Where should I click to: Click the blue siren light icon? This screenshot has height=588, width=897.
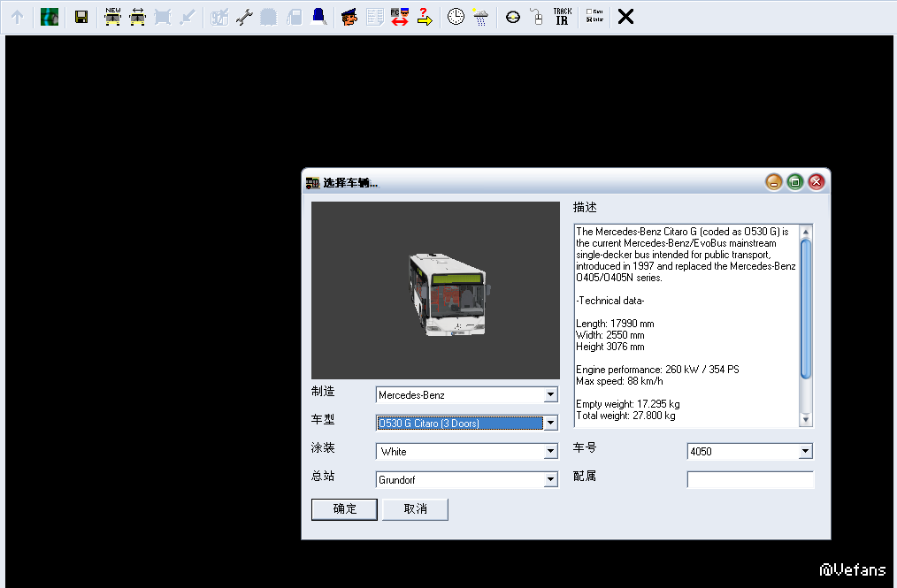pyautogui.click(x=318, y=17)
